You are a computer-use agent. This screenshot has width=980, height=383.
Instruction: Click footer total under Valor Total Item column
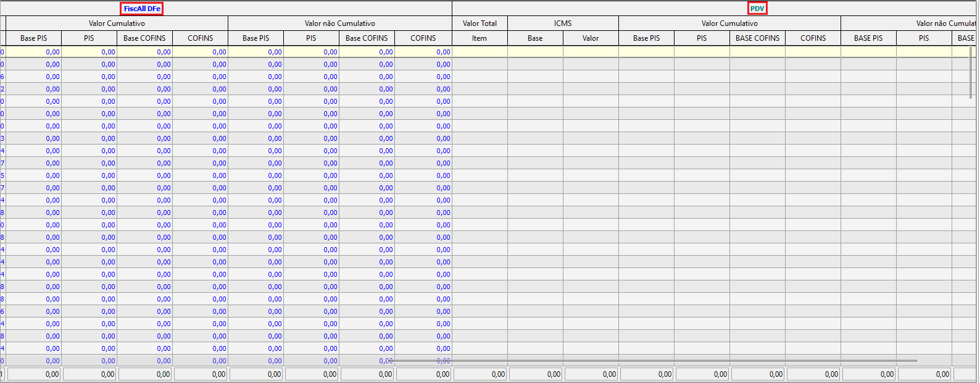click(480, 374)
